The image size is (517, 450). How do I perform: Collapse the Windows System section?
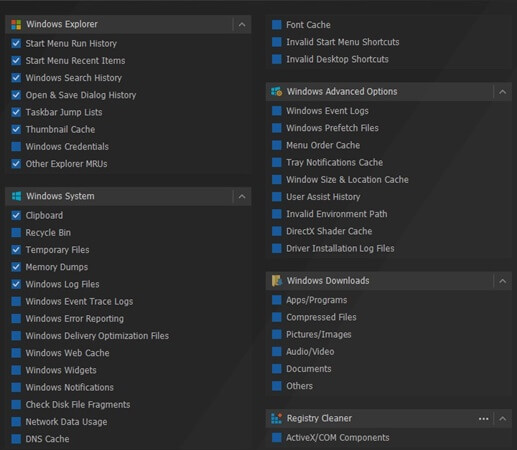tap(242, 196)
